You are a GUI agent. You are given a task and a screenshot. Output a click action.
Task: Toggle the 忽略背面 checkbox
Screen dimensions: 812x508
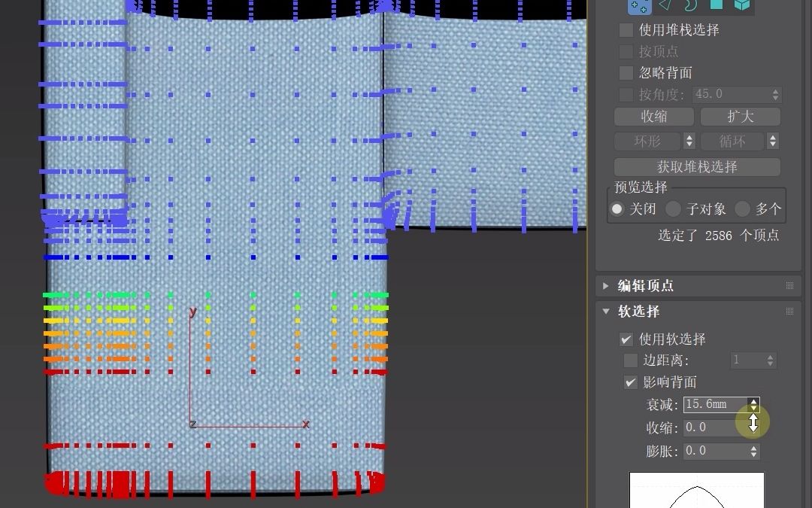coord(626,73)
